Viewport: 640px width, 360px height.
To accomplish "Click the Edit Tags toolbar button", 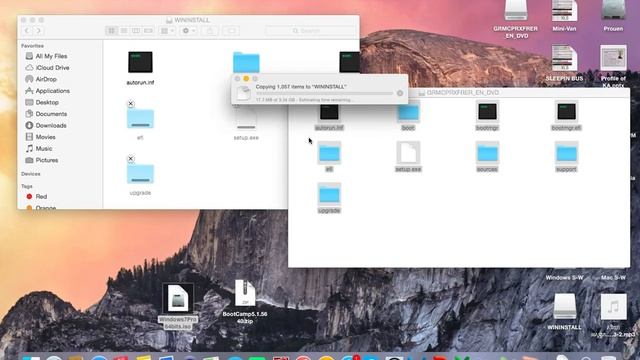I will pyautogui.click(x=231, y=31).
